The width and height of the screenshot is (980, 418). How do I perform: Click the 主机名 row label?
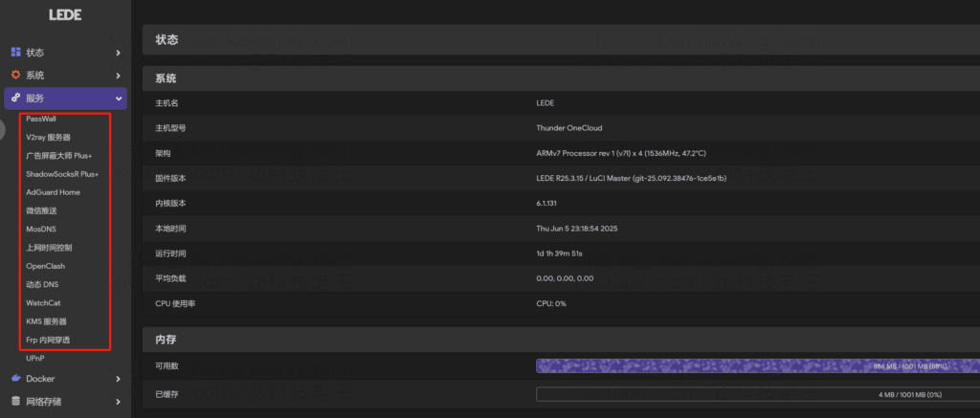click(x=167, y=103)
